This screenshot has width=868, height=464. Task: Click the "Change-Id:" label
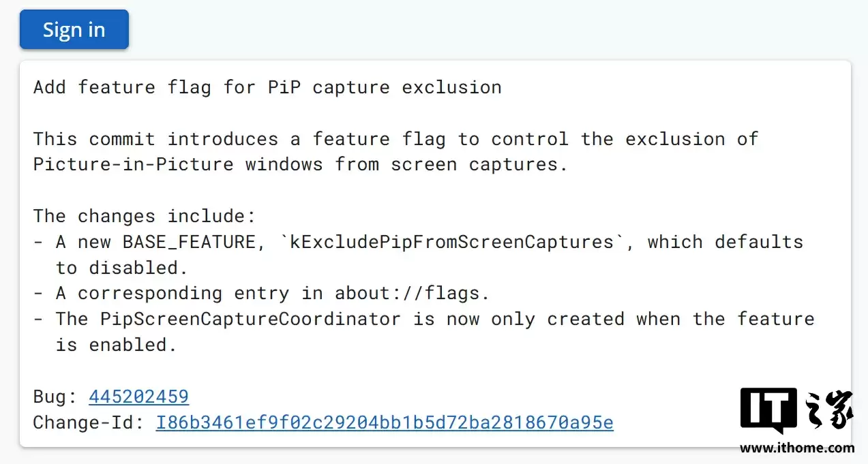tap(89, 422)
